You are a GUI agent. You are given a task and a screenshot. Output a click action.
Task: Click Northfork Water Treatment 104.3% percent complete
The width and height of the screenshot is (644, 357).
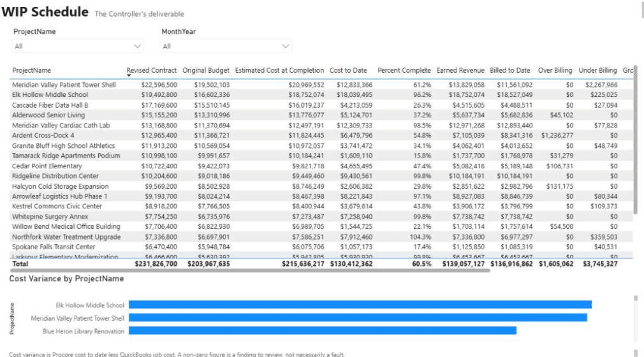[421, 237]
